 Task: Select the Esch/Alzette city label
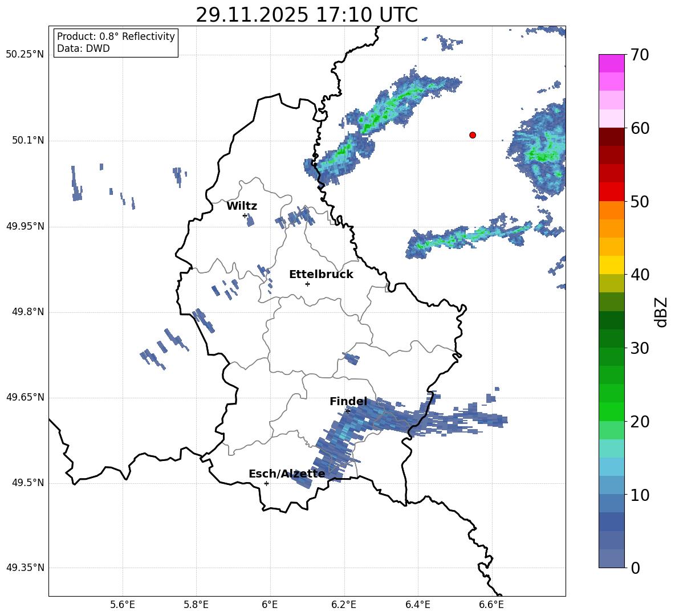pyautogui.click(x=287, y=474)
